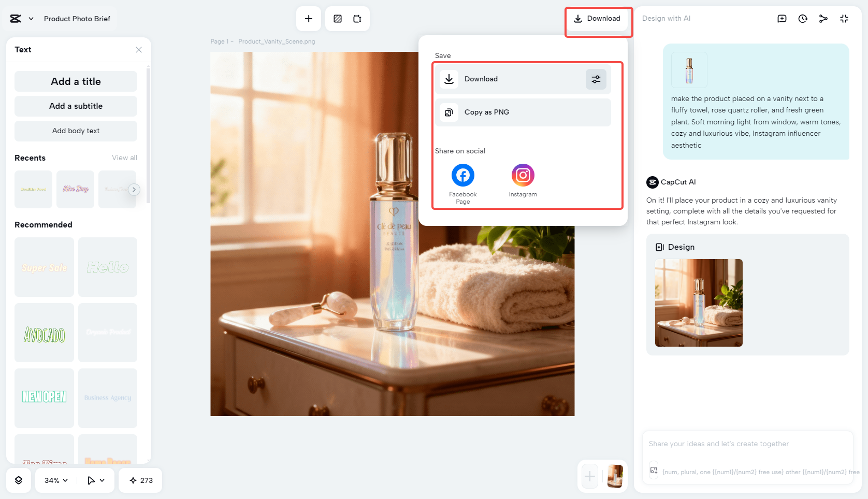Open the zoom level dropdown showing 34%
Viewport: 868px width, 499px height.
[x=54, y=480]
